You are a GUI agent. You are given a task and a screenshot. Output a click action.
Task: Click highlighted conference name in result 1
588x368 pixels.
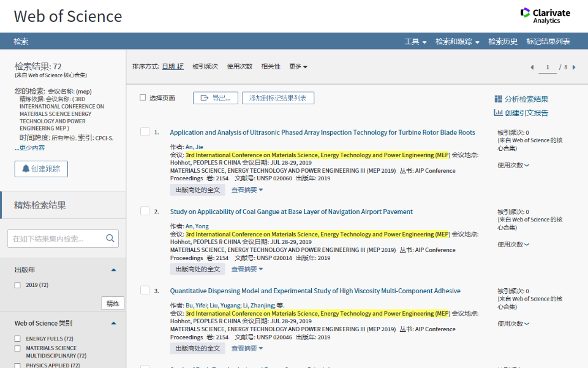(x=318, y=155)
